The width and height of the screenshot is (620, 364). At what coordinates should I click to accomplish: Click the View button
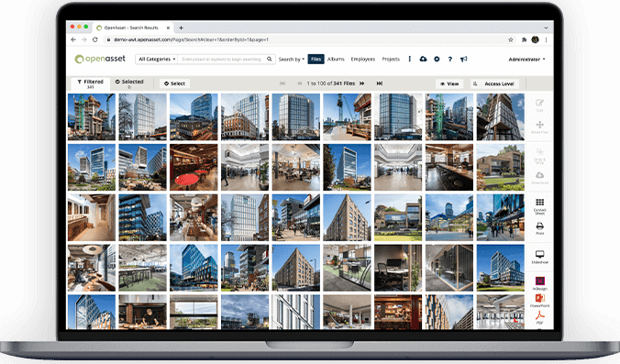click(x=449, y=83)
